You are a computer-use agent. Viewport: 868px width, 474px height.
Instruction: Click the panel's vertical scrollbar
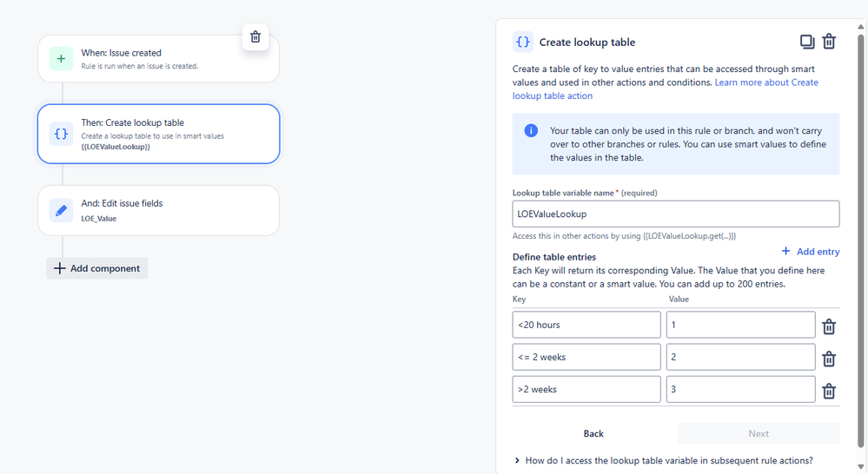861,239
